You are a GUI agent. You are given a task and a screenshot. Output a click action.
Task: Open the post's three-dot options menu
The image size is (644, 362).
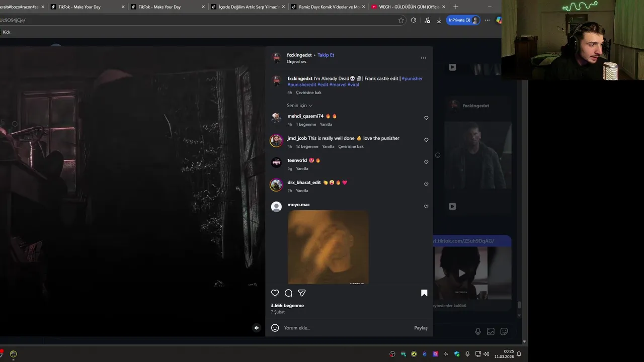tap(424, 58)
